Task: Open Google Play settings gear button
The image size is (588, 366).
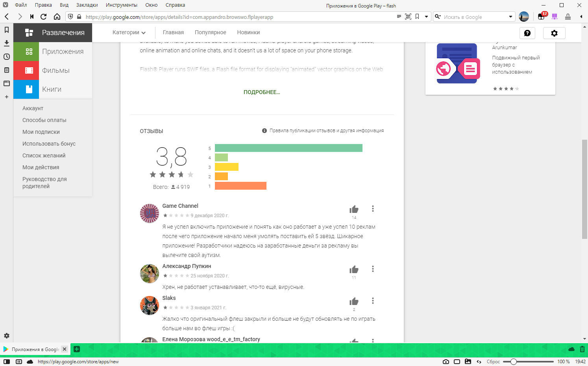Action: tap(554, 33)
